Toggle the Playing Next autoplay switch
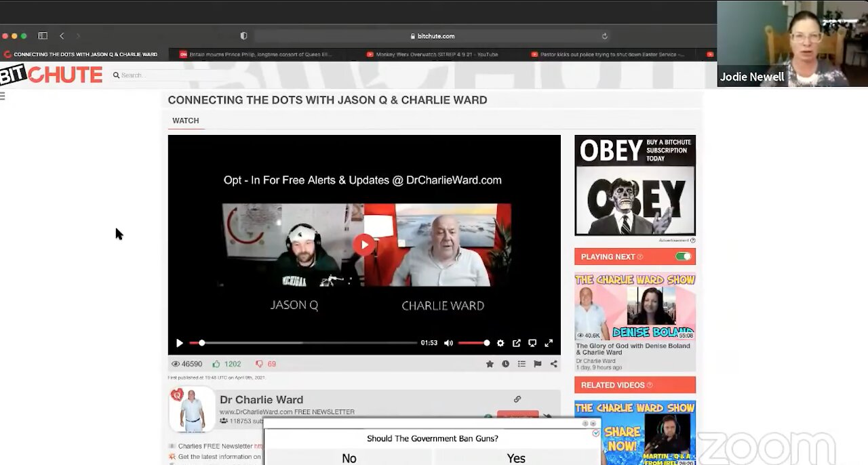Screen dimensions: 868x465 pos(683,257)
